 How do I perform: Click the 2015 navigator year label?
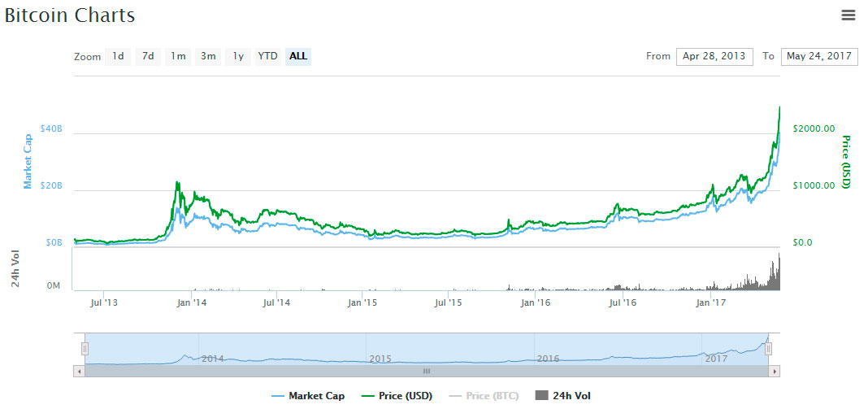[x=380, y=359]
